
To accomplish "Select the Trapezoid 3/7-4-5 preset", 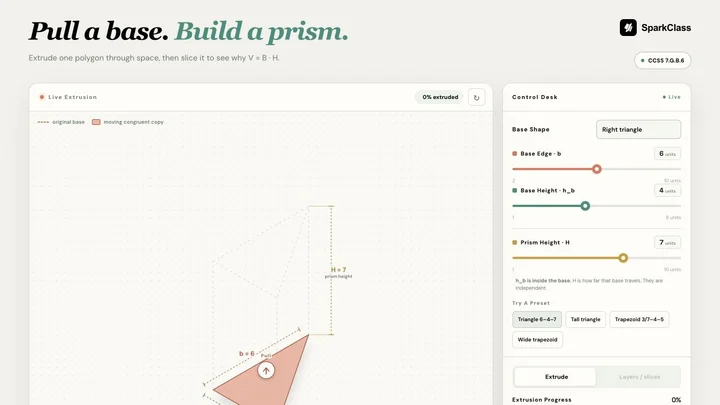I will [639, 319].
